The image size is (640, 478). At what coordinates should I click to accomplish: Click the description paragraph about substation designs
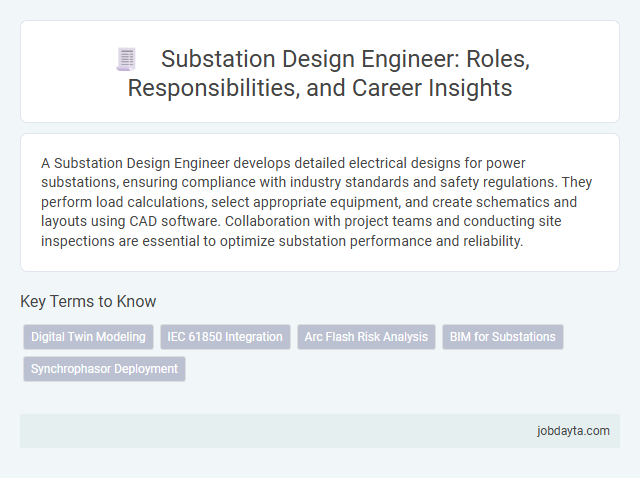tap(316, 202)
